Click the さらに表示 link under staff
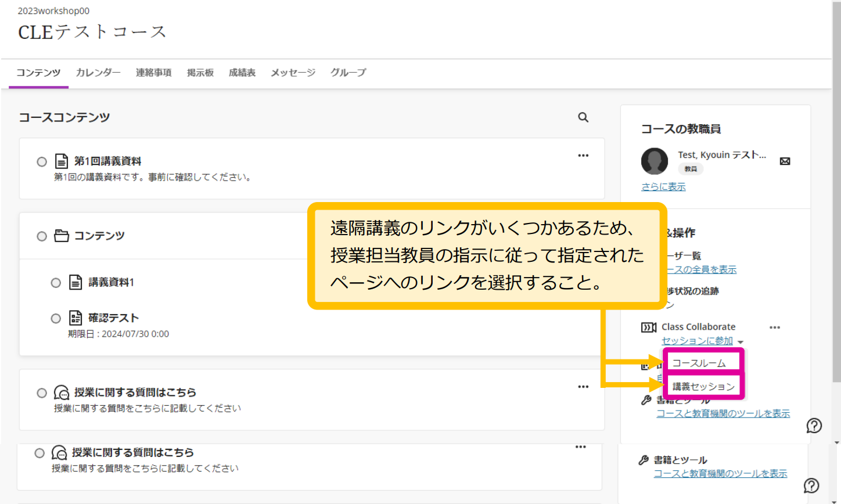Viewport: 841px width, 504px height. point(663,186)
